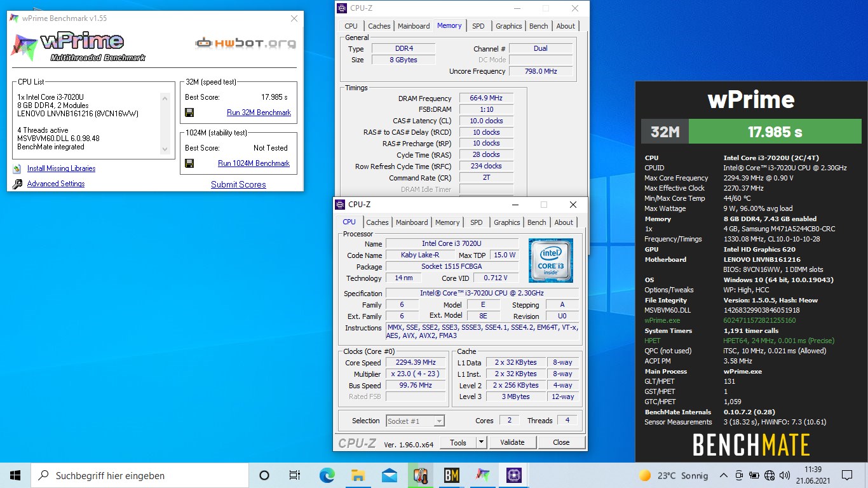Open the notification center icon
Screen dimensions: 868x488
click(847, 475)
